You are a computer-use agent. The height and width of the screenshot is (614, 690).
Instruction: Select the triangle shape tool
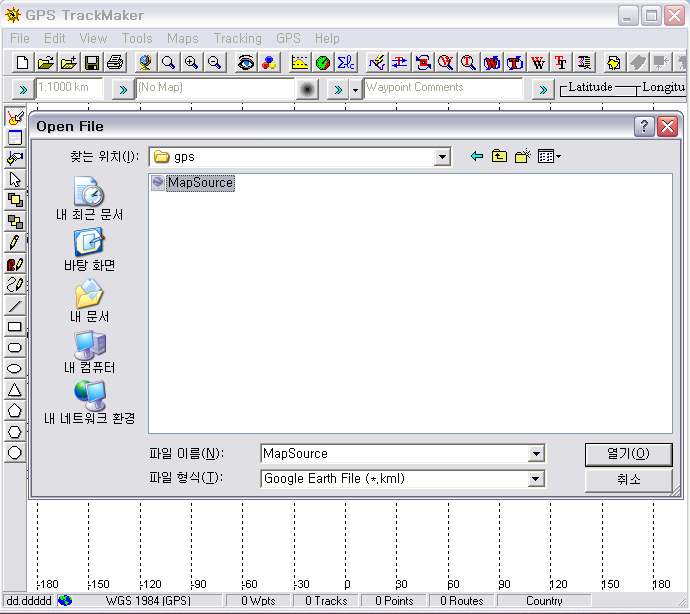click(x=15, y=390)
